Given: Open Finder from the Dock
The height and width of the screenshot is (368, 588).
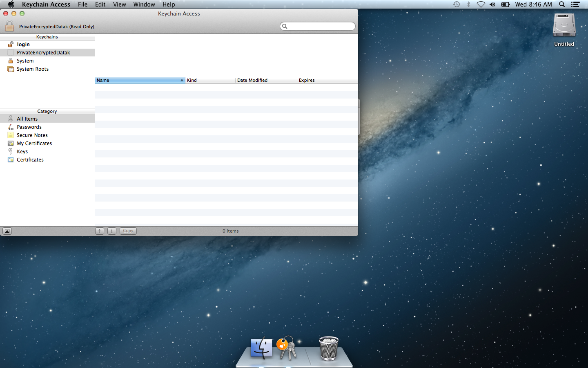Looking at the screenshot, I should (x=261, y=348).
